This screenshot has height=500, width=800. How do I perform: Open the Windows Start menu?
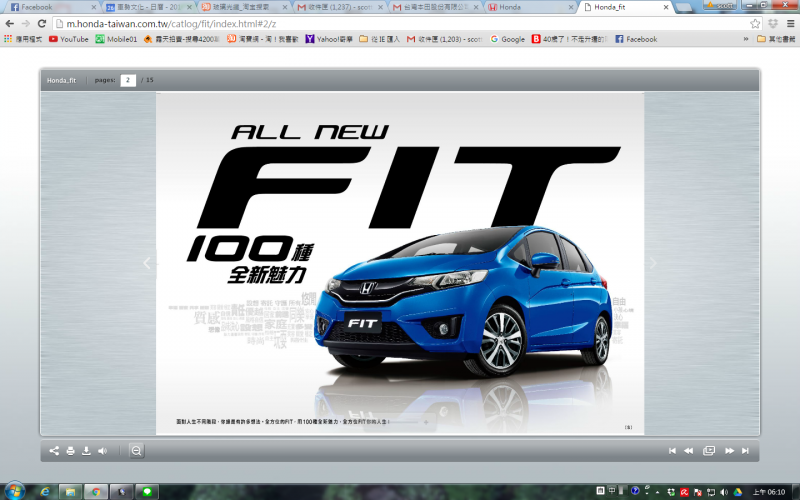[13, 491]
